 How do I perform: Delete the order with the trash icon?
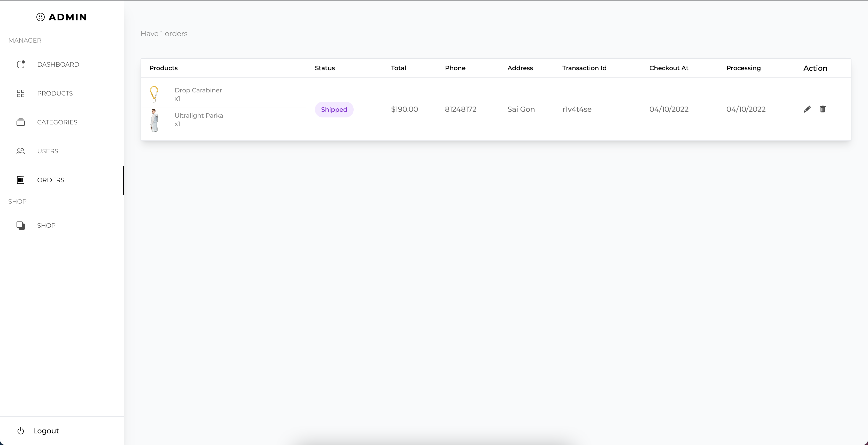click(823, 109)
